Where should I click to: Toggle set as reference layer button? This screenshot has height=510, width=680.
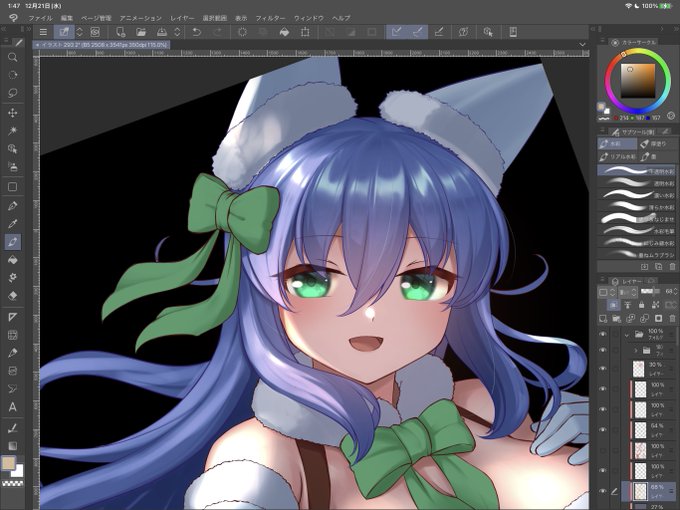pyautogui.click(x=627, y=305)
